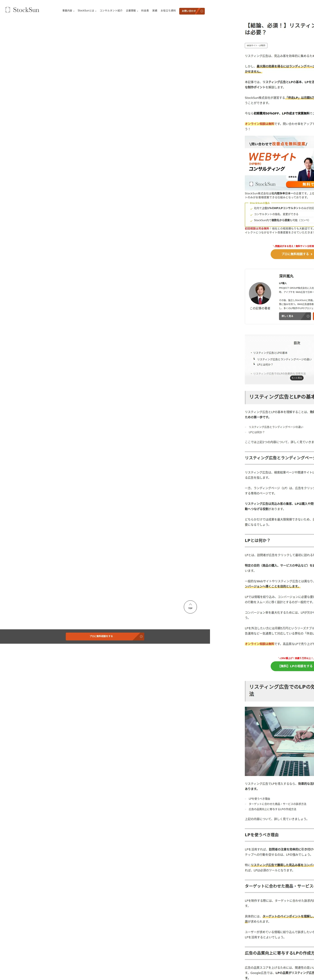Viewport: 314px width, 980px height.
Task: Click the TOP back-to-top circle button
Action: pyautogui.click(x=190, y=607)
